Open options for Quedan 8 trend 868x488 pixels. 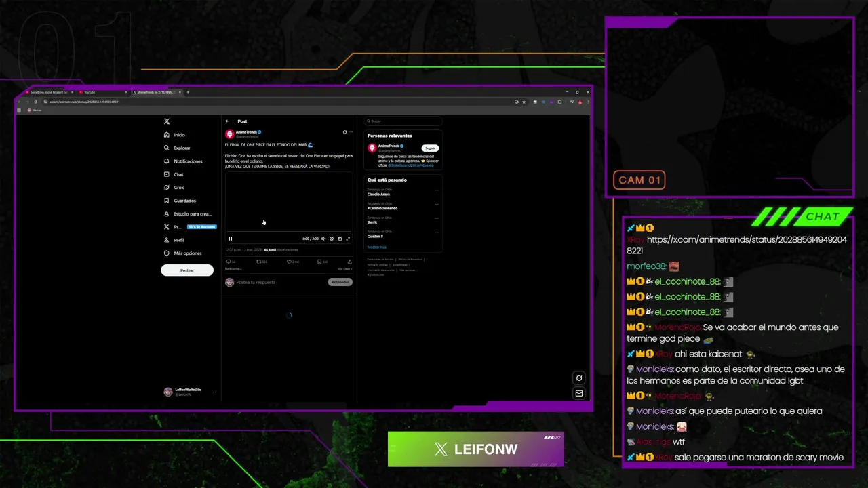[x=437, y=232]
